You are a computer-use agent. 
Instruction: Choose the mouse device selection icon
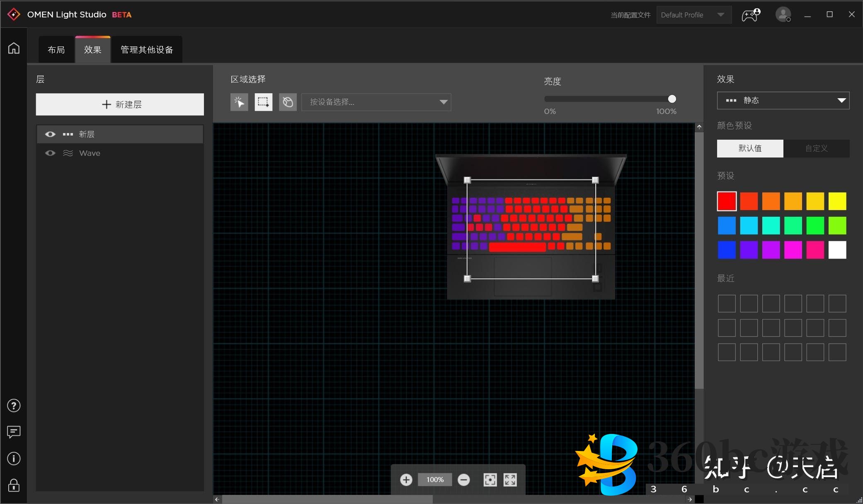pos(288,102)
